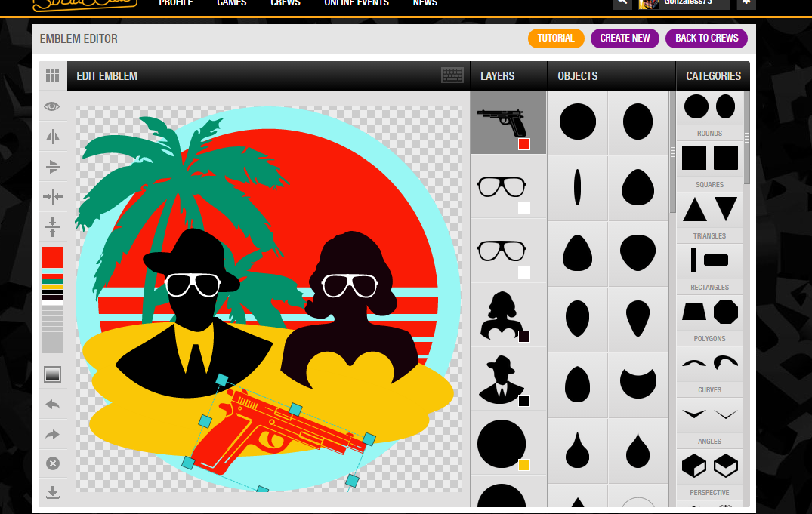Redo the last undone action
This screenshot has width=812, height=514.
click(x=52, y=434)
